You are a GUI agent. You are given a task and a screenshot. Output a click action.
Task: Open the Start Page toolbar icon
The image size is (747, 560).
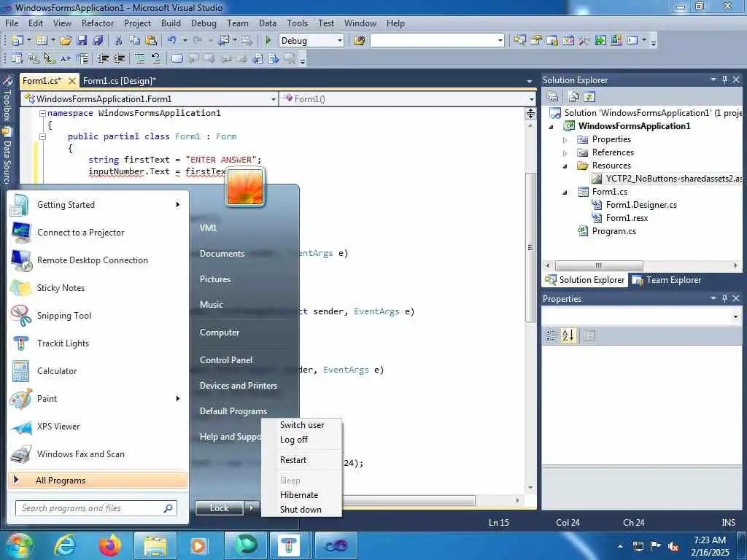600,41
